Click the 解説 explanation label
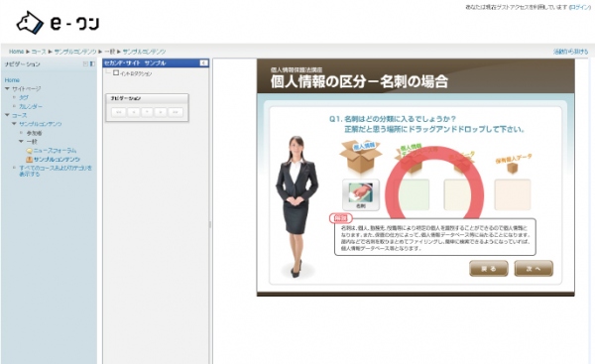Image resolution: width=595 pixels, height=364 pixels. coord(340,218)
